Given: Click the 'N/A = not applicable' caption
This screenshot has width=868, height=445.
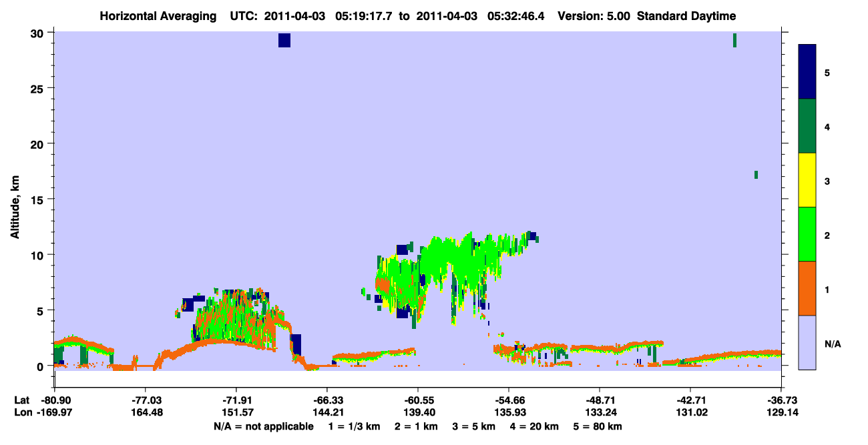Looking at the screenshot, I should click(x=264, y=426).
